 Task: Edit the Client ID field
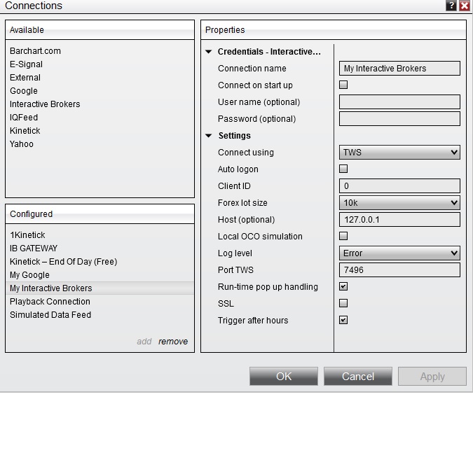click(x=399, y=185)
